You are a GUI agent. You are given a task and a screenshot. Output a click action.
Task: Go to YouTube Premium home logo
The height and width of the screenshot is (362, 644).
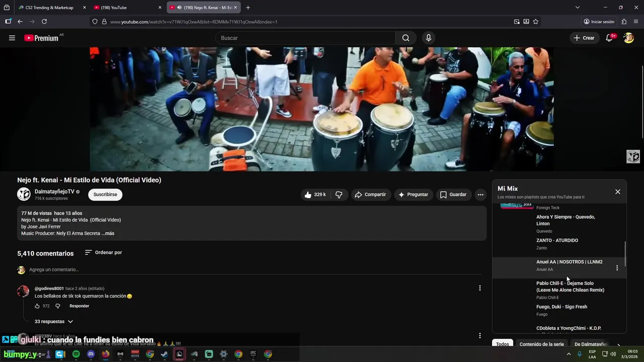coord(41,38)
